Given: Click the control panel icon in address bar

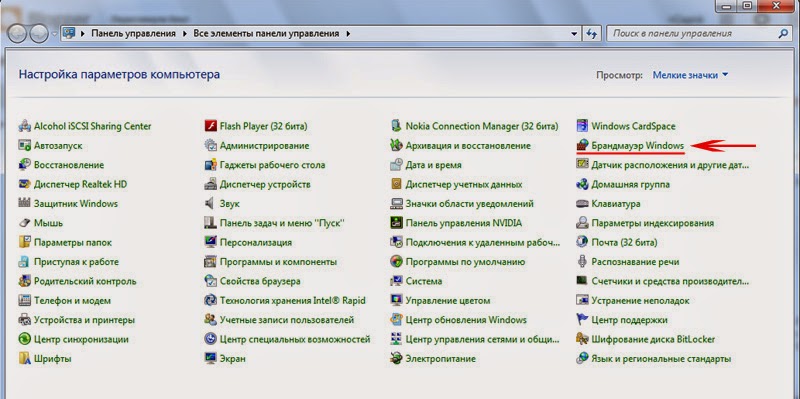Looking at the screenshot, I should tap(69, 34).
